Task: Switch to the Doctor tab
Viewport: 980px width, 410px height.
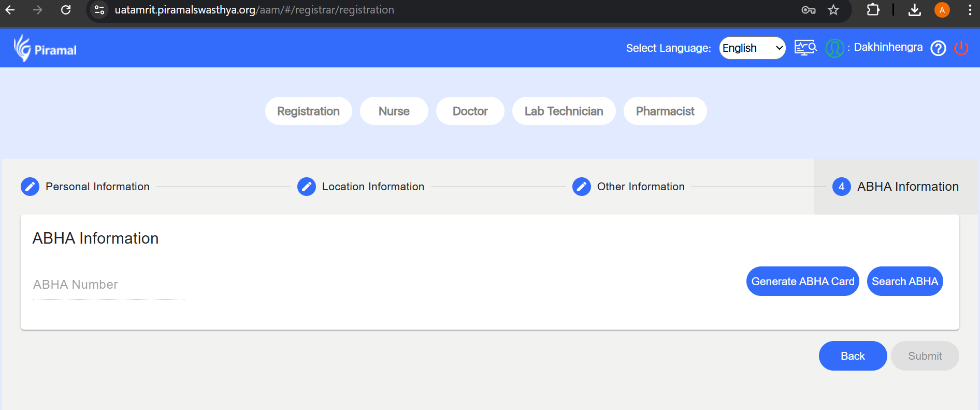Action: [x=470, y=111]
